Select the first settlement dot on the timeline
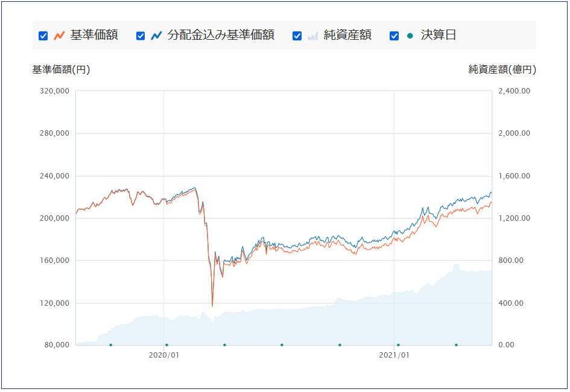 (111, 345)
